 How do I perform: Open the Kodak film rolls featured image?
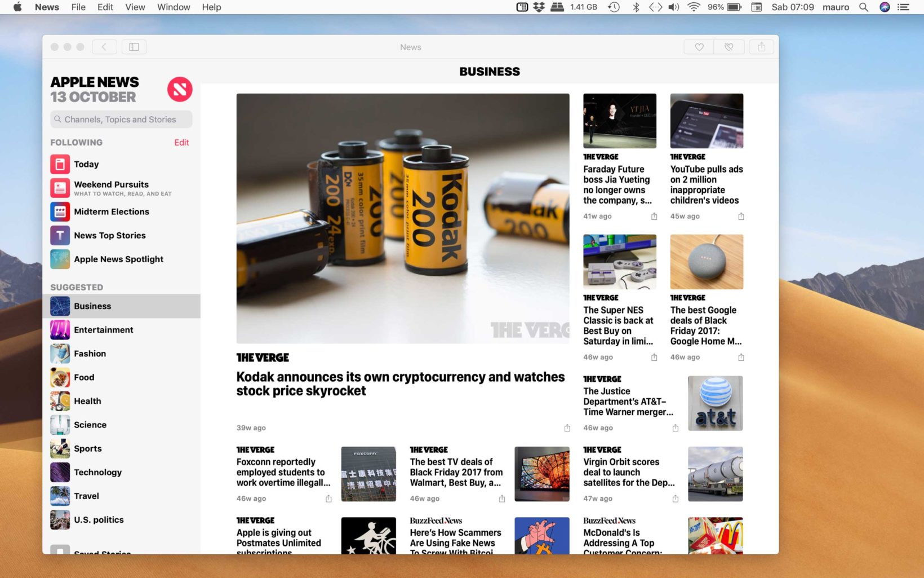pyautogui.click(x=403, y=218)
